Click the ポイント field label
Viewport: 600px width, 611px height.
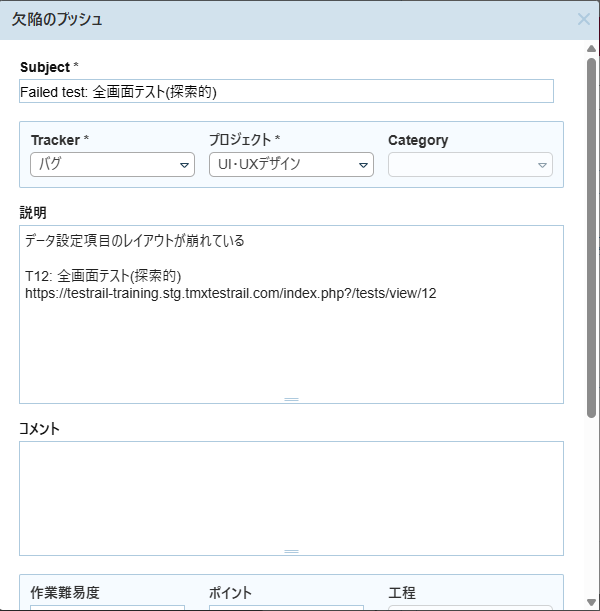coord(230,593)
